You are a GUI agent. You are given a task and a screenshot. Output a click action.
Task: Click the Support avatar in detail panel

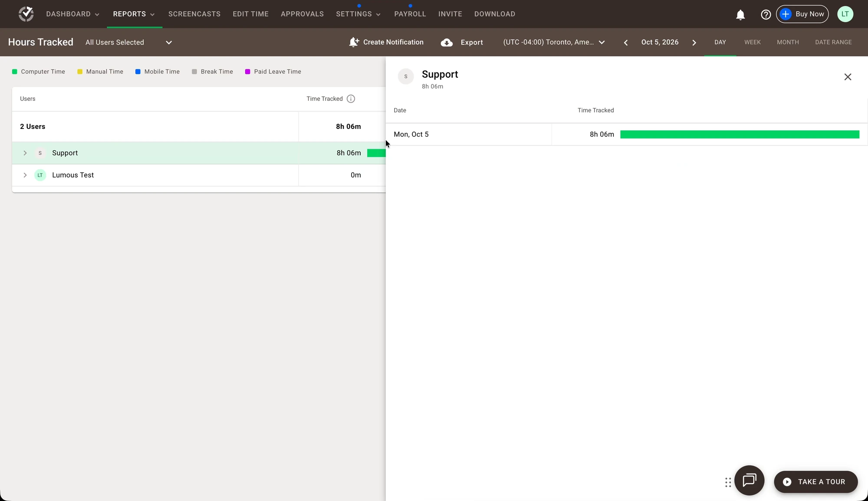tap(406, 76)
